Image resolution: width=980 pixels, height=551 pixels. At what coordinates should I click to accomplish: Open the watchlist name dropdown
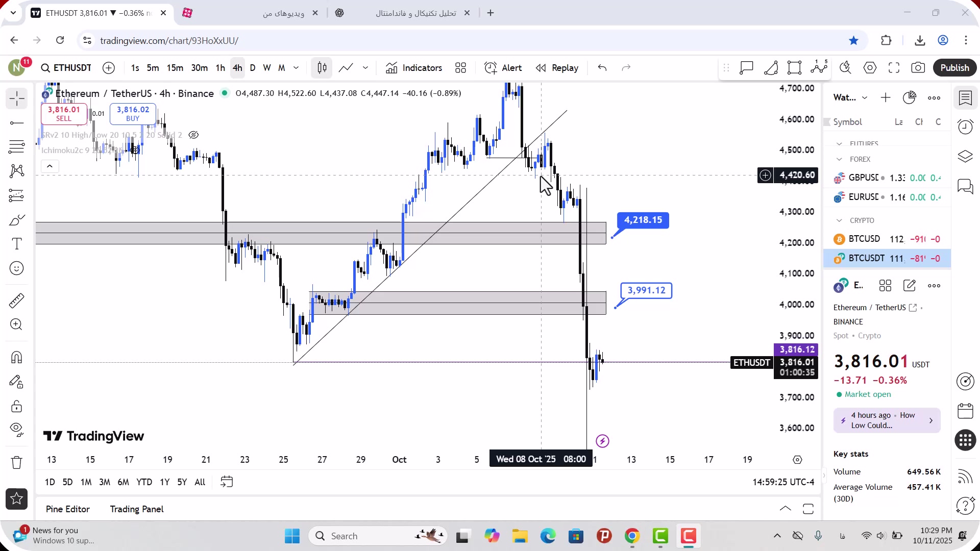tap(850, 97)
